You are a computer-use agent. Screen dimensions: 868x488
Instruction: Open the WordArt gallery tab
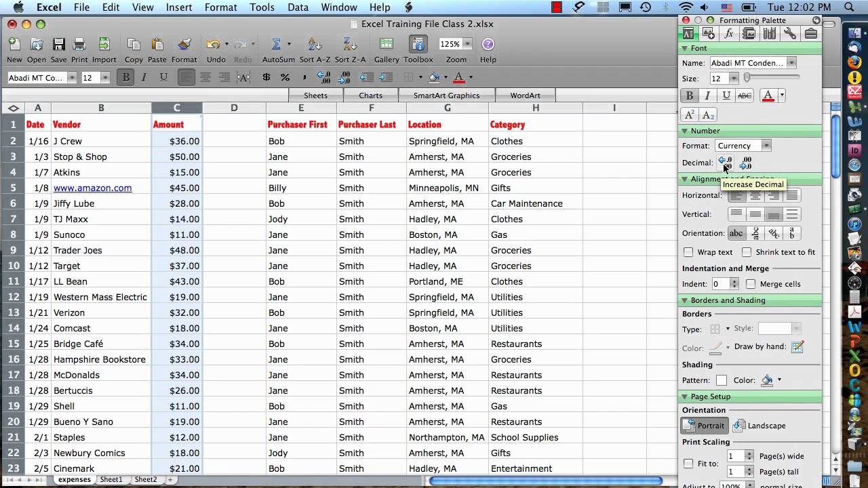point(526,96)
